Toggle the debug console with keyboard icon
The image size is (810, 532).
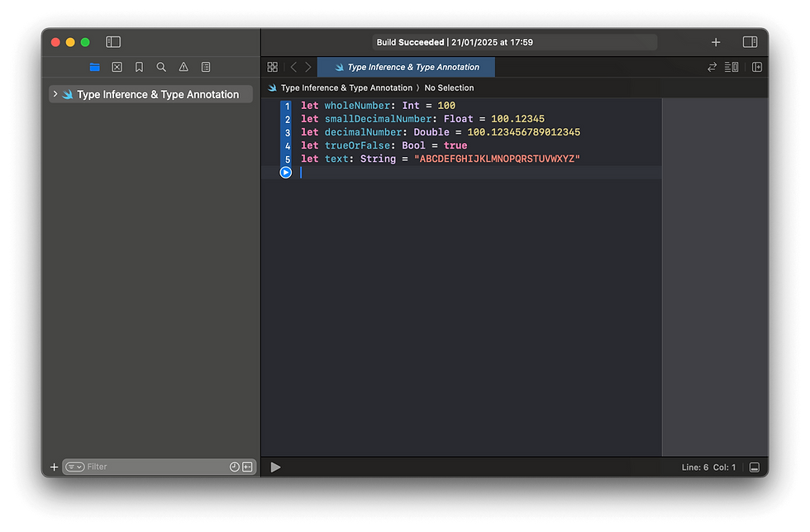(x=754, y=467)
